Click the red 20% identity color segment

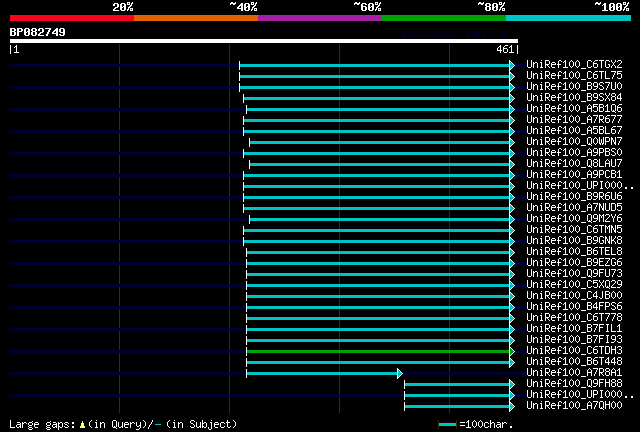[x=72, y=18]
